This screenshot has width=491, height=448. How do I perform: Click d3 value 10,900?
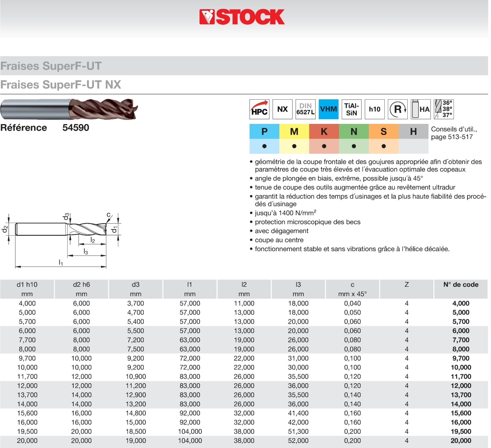click(135, 377)
